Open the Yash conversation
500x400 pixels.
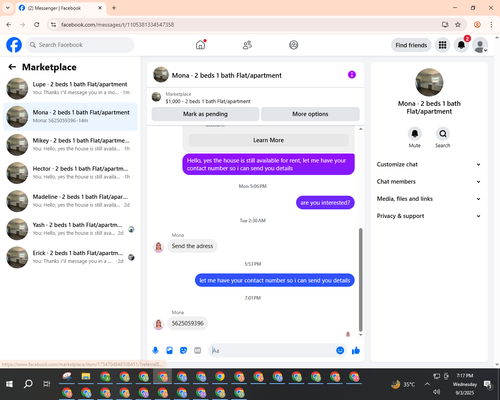click(x=70, y=229)
